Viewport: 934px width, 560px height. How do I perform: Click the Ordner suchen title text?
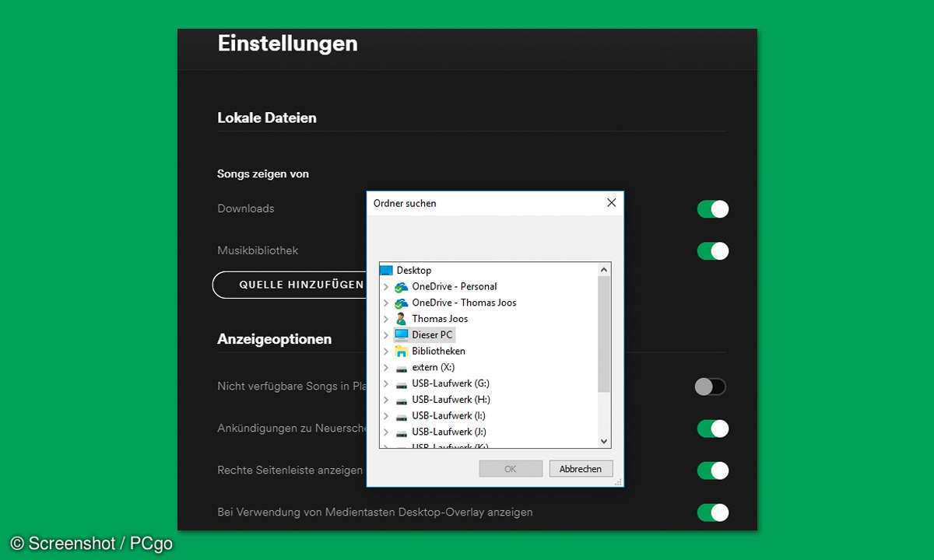pyautogui.click(x=405, y=203)
